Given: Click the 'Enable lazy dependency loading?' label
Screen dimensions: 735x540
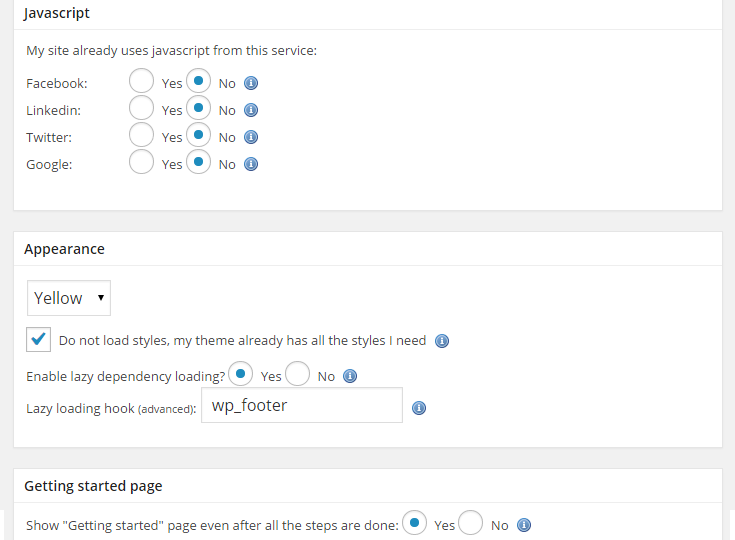Looking at the screenshot, I should [x=126, y=376].
